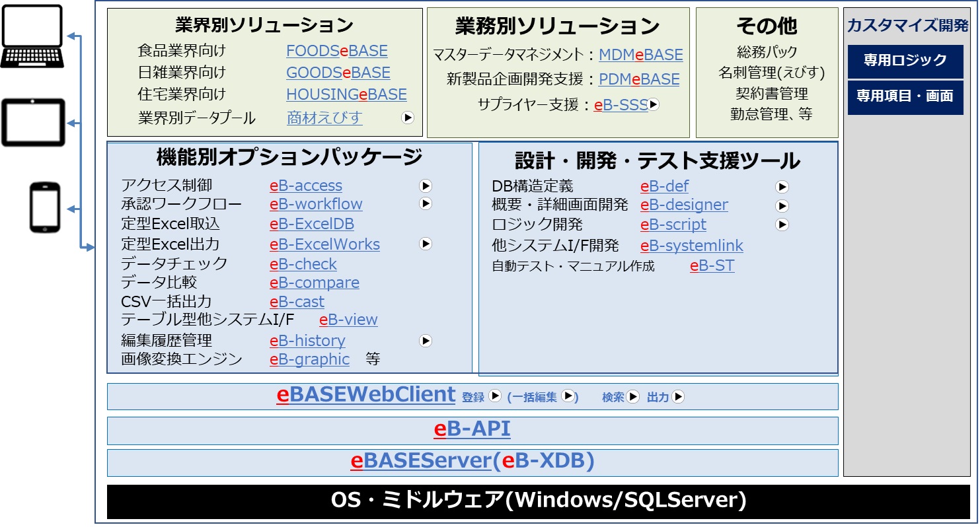Open the eBASEWebClient link
Screen dimensions: 980x527
point(366,395)
